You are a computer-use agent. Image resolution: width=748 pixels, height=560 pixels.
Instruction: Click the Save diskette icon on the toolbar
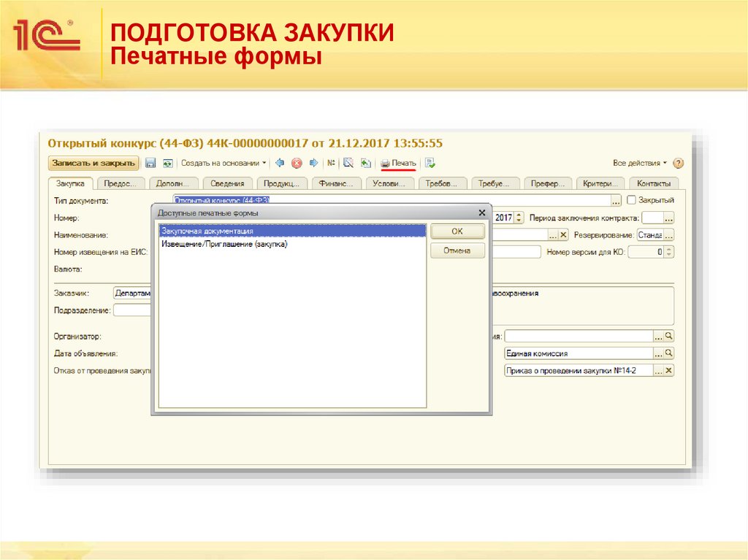pyautogui.click(x=152, y=162)
